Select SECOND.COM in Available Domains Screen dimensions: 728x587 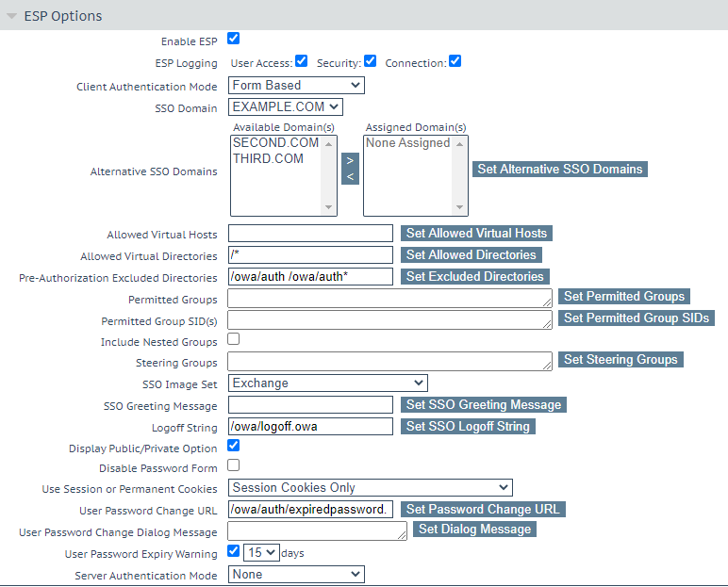pyautogui.click(x=275, y=143)
